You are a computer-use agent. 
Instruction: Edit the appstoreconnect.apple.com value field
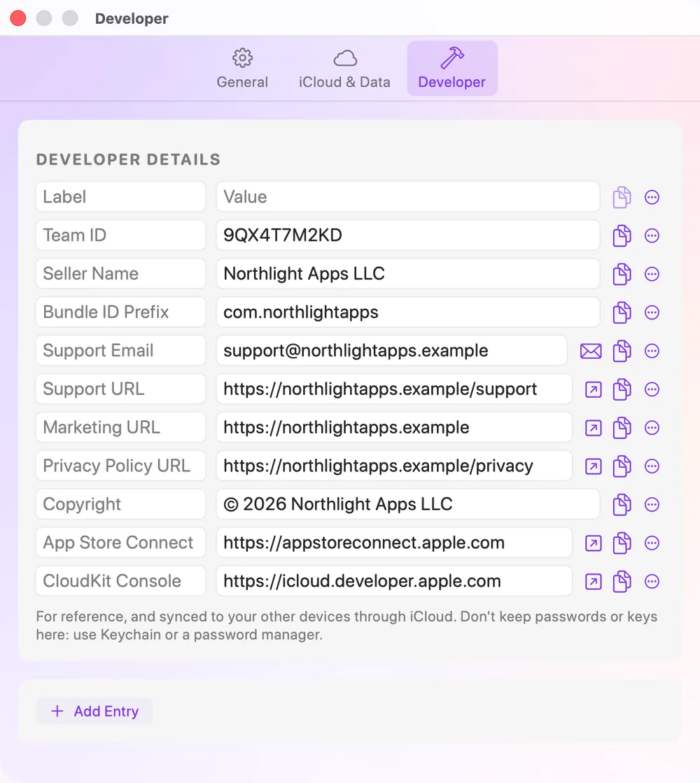(394, 543)
